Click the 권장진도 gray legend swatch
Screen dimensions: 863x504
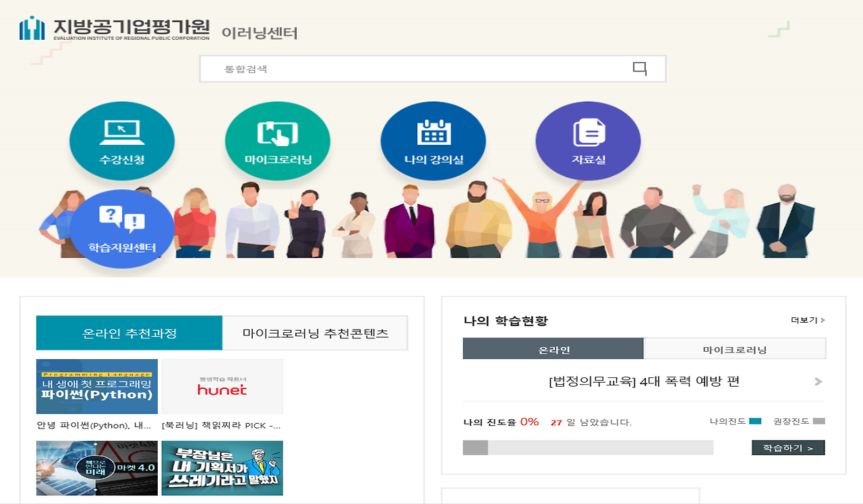(x=819, y=421)
